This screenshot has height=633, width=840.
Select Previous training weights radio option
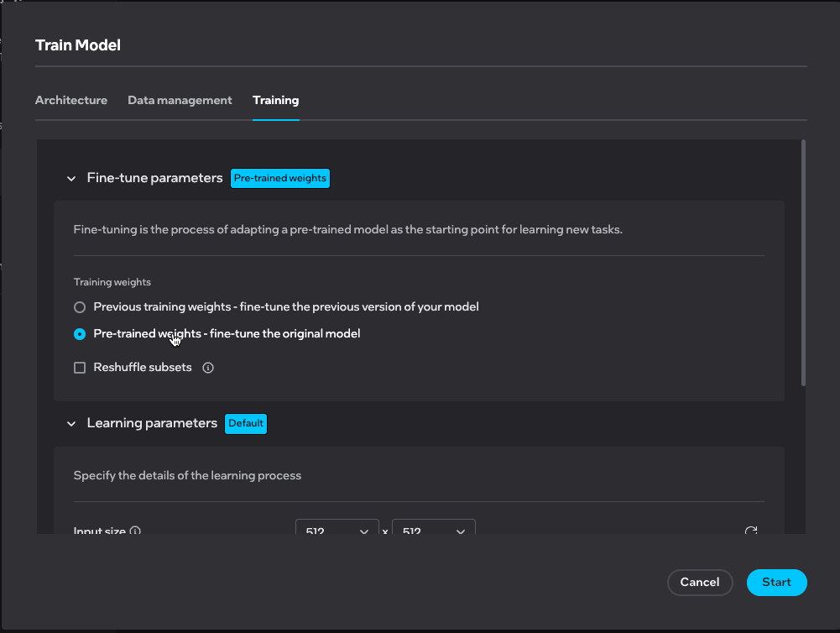pos(80,307)
